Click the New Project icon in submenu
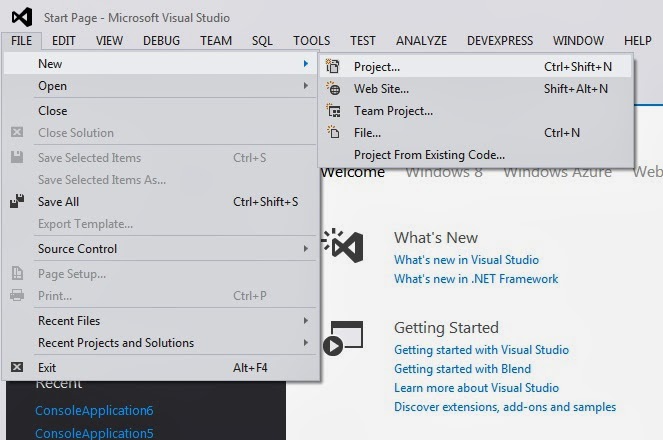 tap(334, 66)
